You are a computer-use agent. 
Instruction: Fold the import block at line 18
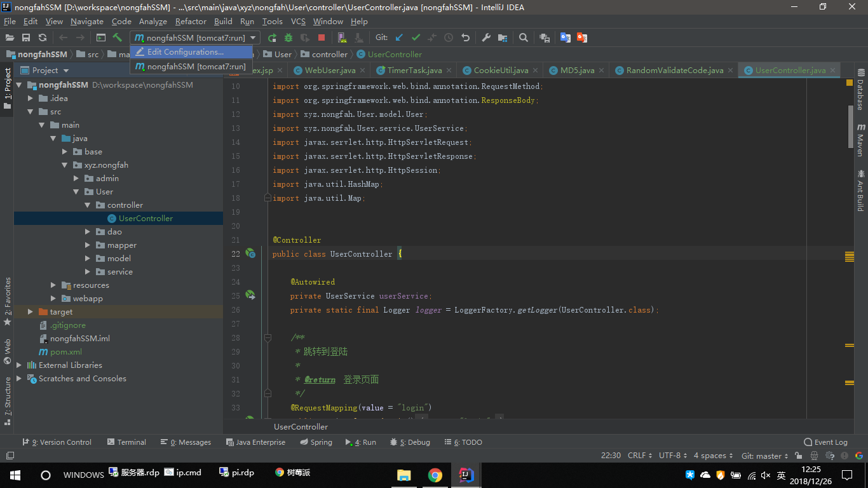pos(268,198)
